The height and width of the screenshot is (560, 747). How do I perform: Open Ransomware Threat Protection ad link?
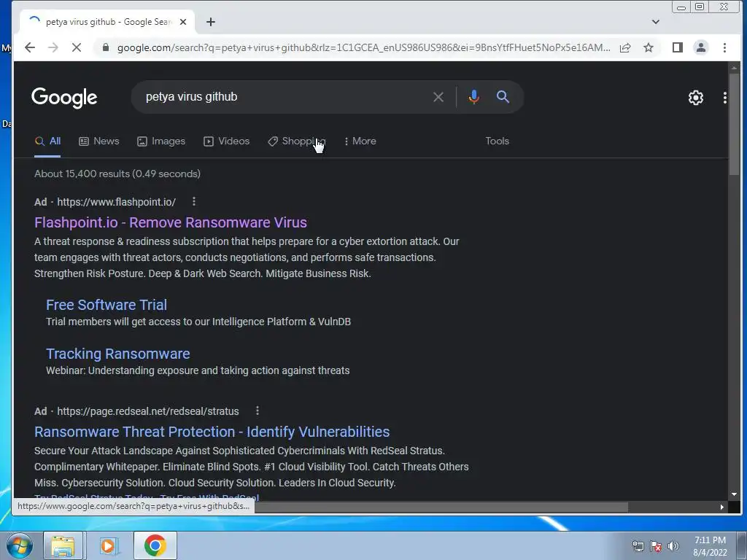pos(212,432)
